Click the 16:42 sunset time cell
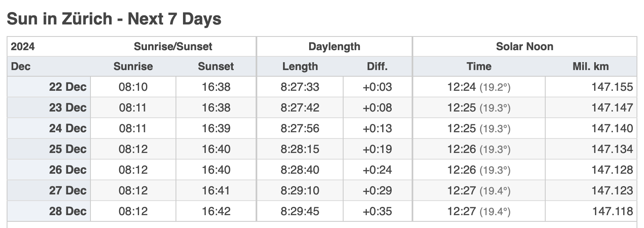Image resolution: width=644 pixels, height=228 pixels. [216, 211]
